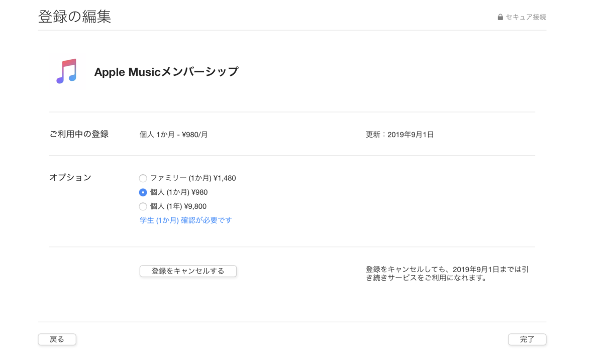Image resolution: width=603 pixels, height=364 pixels.
Task: Click the 登録の編集 page heading
Action: click(74, 17)
